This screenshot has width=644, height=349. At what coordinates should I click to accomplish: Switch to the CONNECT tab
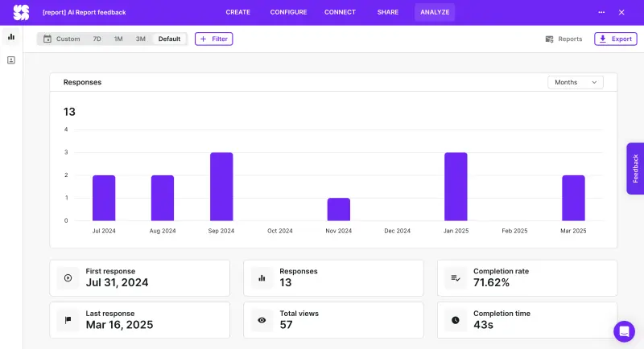[340, 12]
